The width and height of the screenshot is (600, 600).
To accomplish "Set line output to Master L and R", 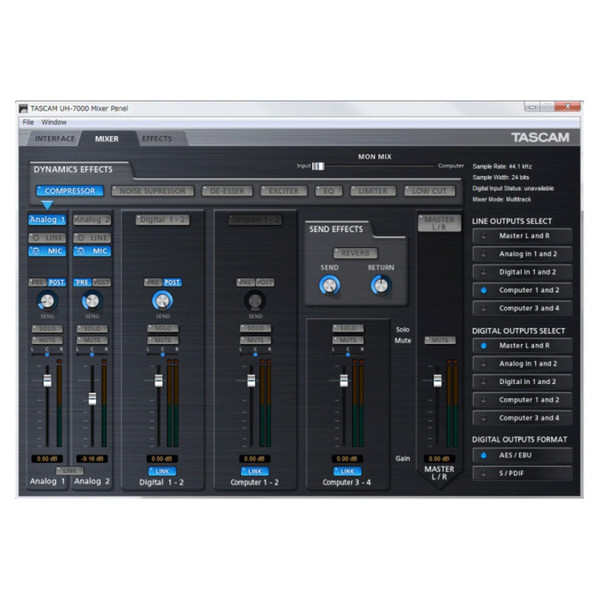I will tap(522, 236).
